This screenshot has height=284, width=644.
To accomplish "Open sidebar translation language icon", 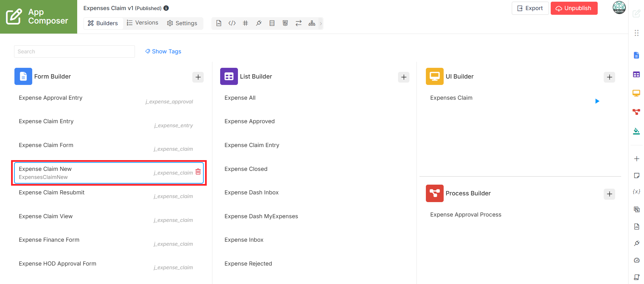I will pos(636,209).
